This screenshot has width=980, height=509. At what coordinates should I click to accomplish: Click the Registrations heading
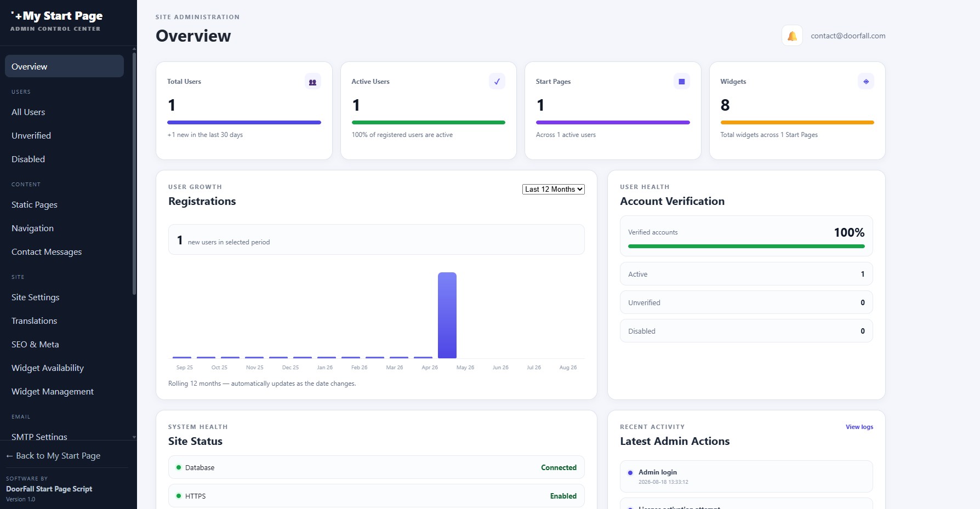click(202, 201)
